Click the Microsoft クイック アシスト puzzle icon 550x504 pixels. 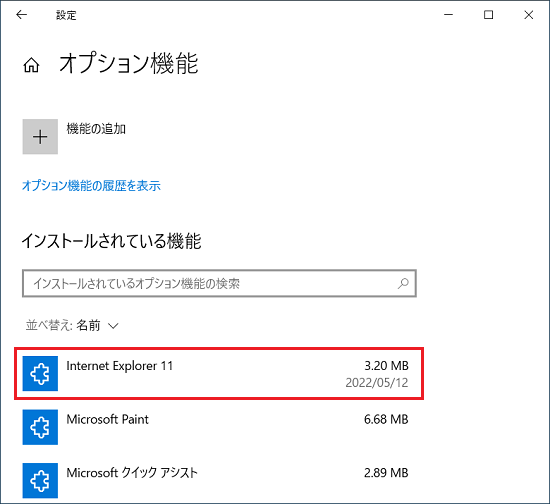pyautogui.click(x=40, y=481)
